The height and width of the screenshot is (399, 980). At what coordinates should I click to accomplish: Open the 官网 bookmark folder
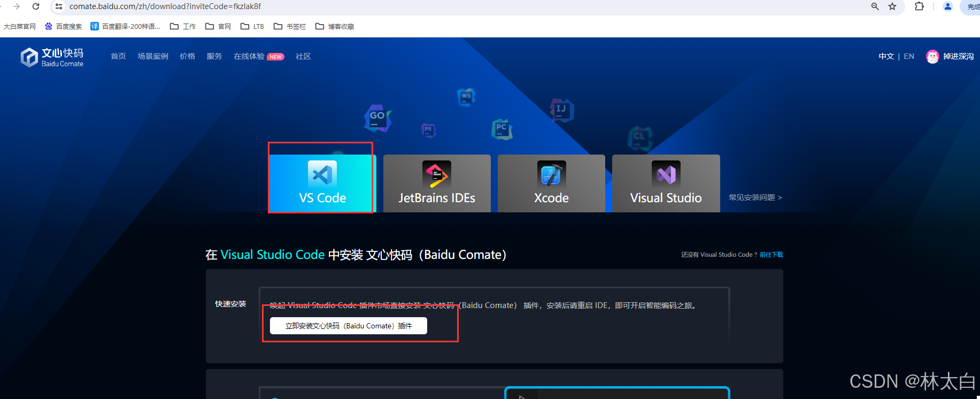pos(218,26)
